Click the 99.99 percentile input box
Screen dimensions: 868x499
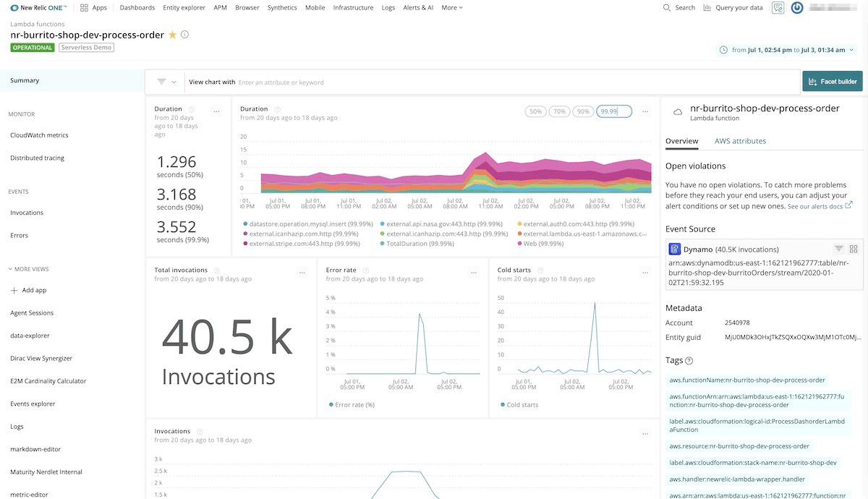(x=614, y=111)
